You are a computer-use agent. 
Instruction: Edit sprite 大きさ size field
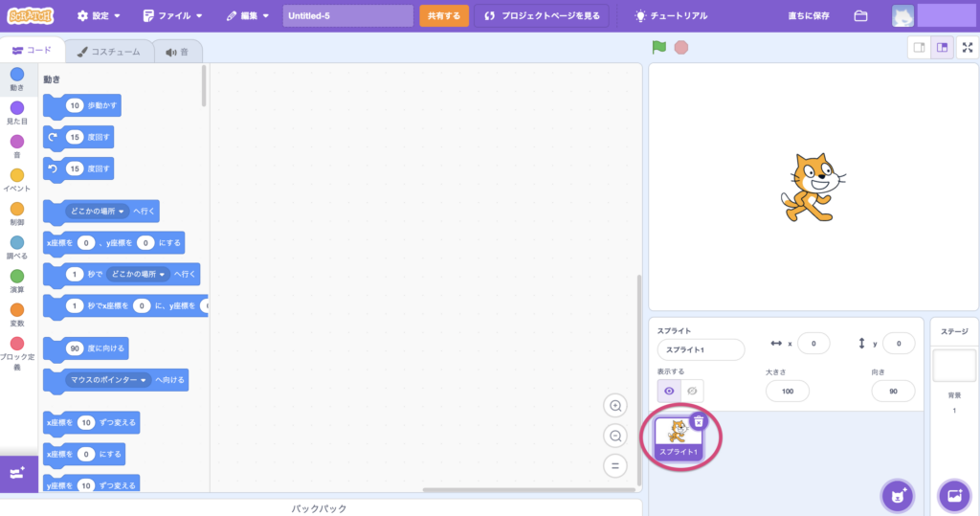(x=787, y=391)
